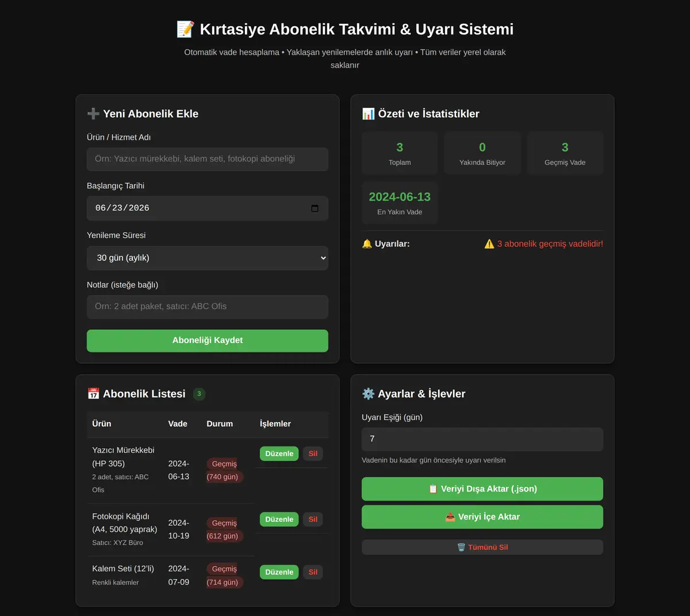This screenshot has width=690, height=616.
Task: Expand the Yenileme Süresi dropdown
Action: pyautogui.click(x=208, y=258)
